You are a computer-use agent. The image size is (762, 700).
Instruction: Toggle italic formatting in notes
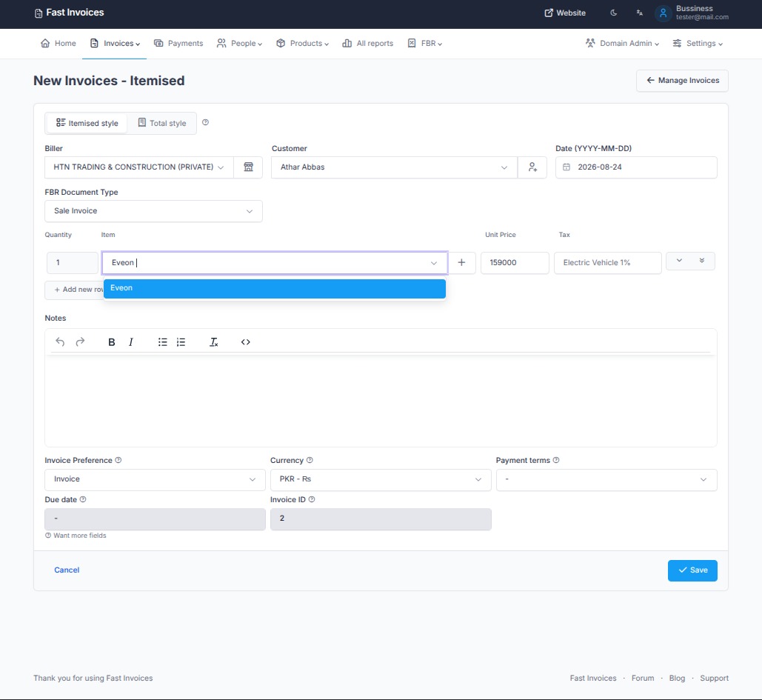pyautogui.click(x=131, y=342)
